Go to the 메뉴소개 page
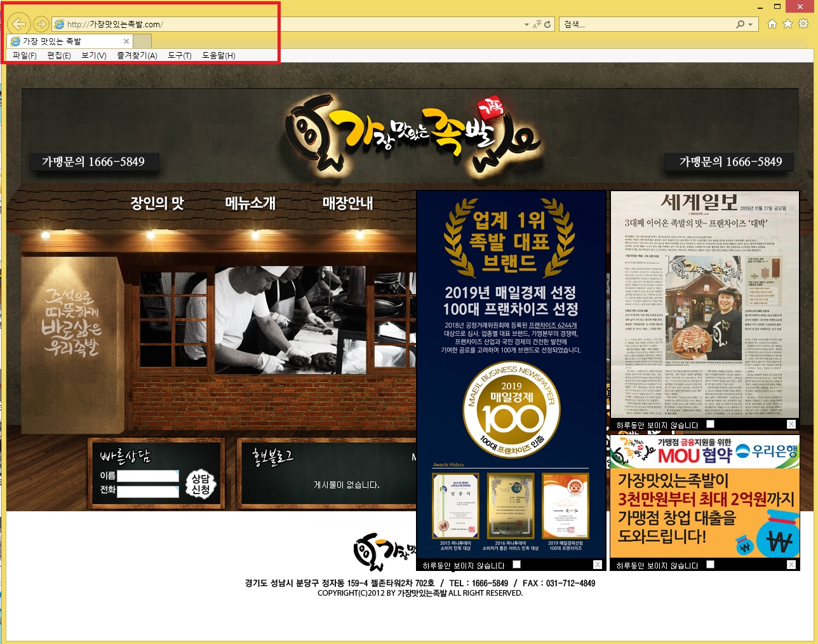Screen dimensions: 818x644 coord(250,203)
